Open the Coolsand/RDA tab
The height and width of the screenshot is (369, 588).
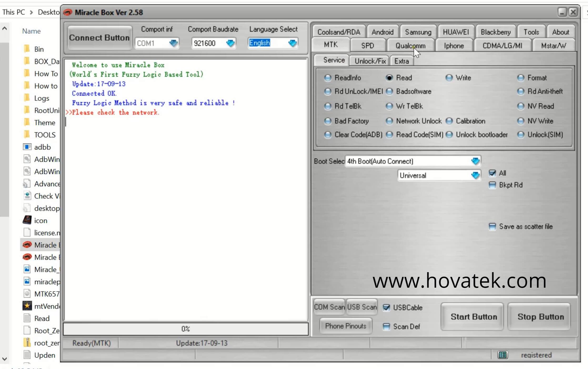click(x=339, y=32)
